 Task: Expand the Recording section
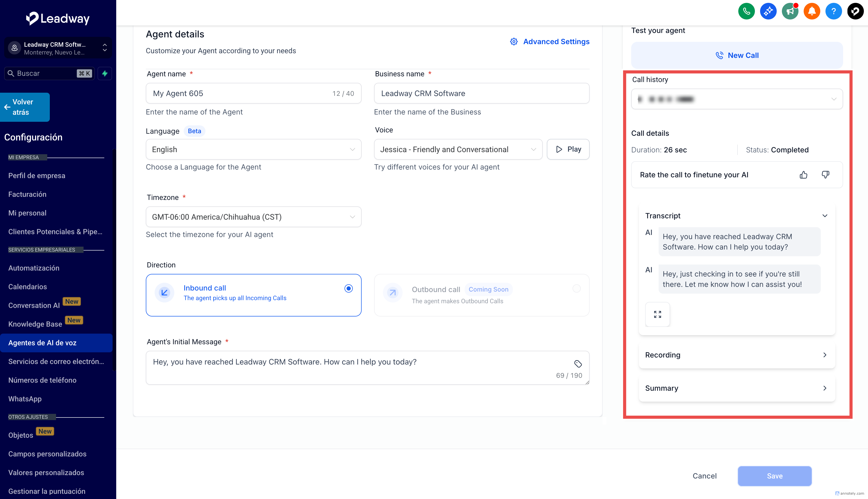point(736,355)
